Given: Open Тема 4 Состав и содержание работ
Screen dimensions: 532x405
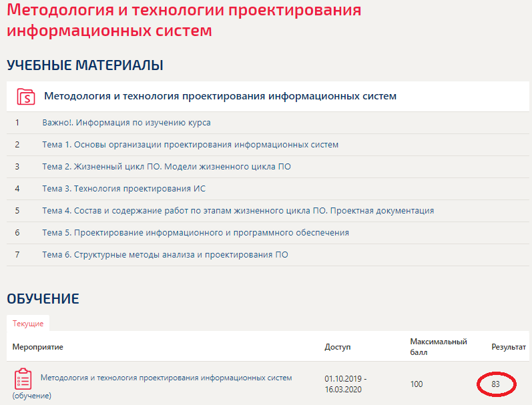Looking at the screenshot, I should [238, 211].
